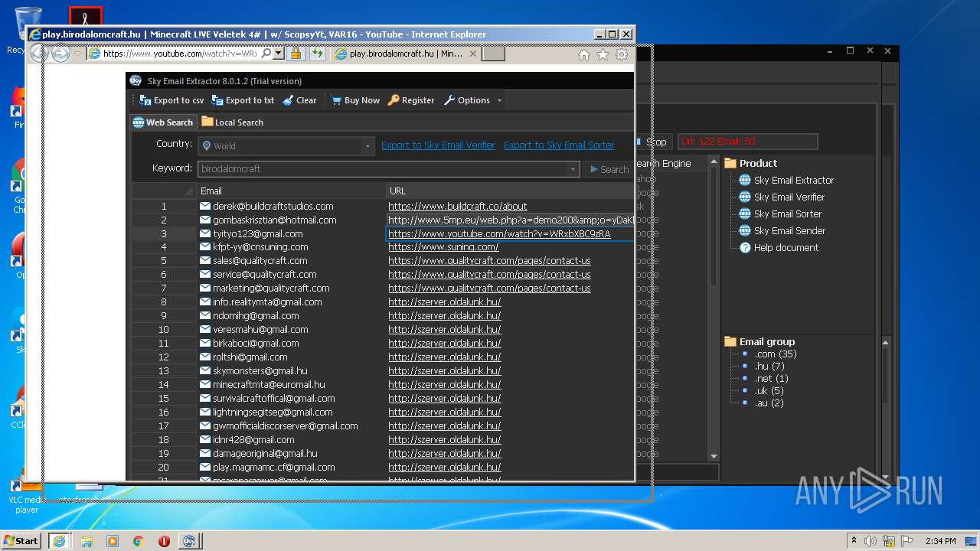Click the Search button
Image resolution: width=980 pixels, height=551 pixels.
[608, 169]
